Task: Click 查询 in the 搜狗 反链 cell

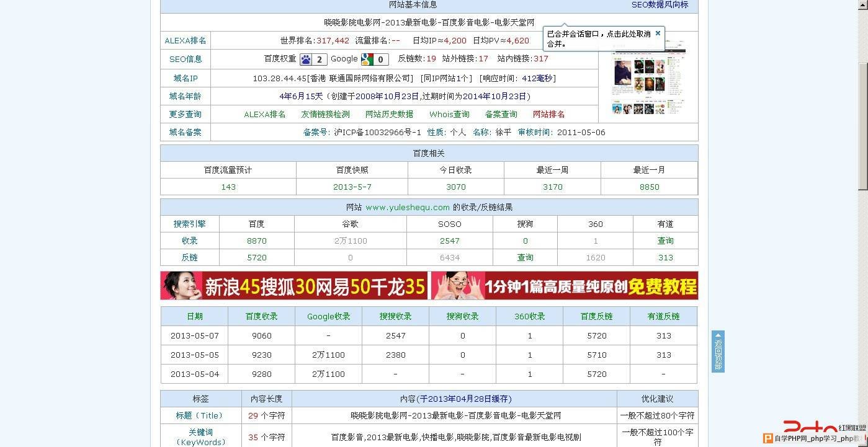Action: 525,257
